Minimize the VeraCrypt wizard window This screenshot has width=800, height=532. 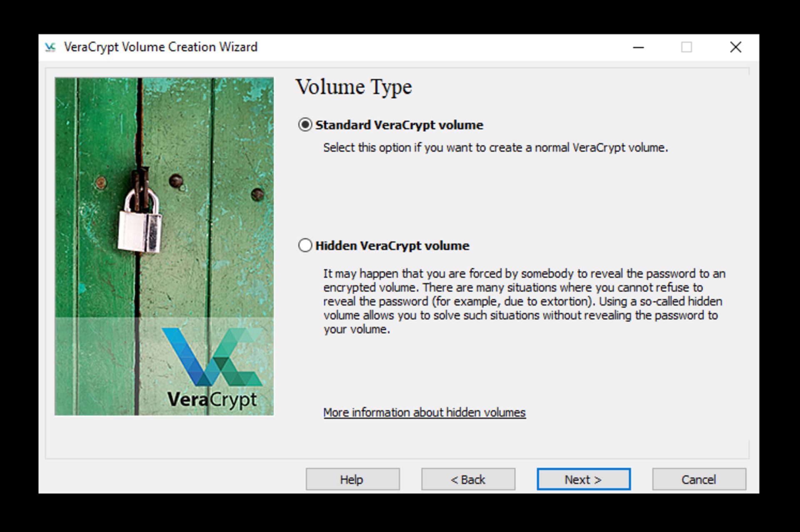[x=638, y=47]
